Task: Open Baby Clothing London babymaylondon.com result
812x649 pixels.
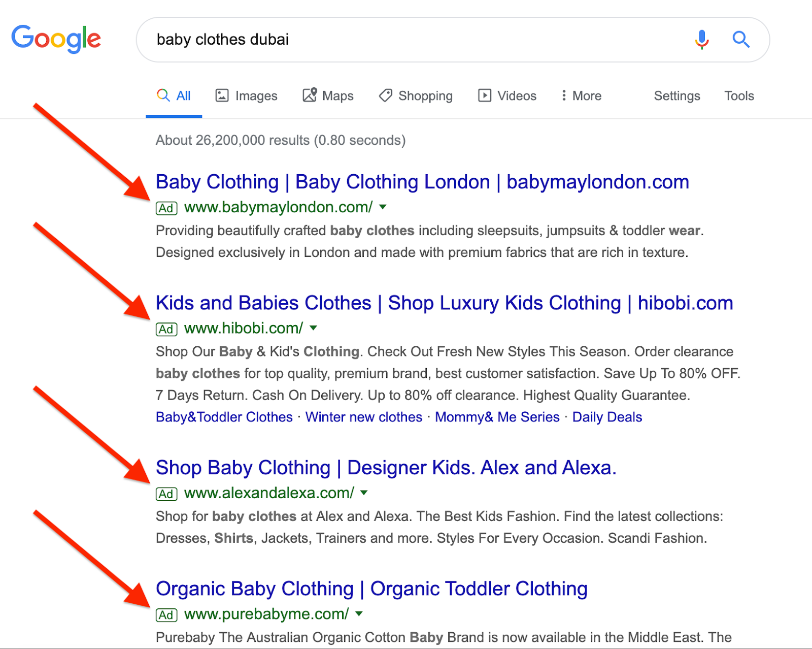Action: [422, 182]
